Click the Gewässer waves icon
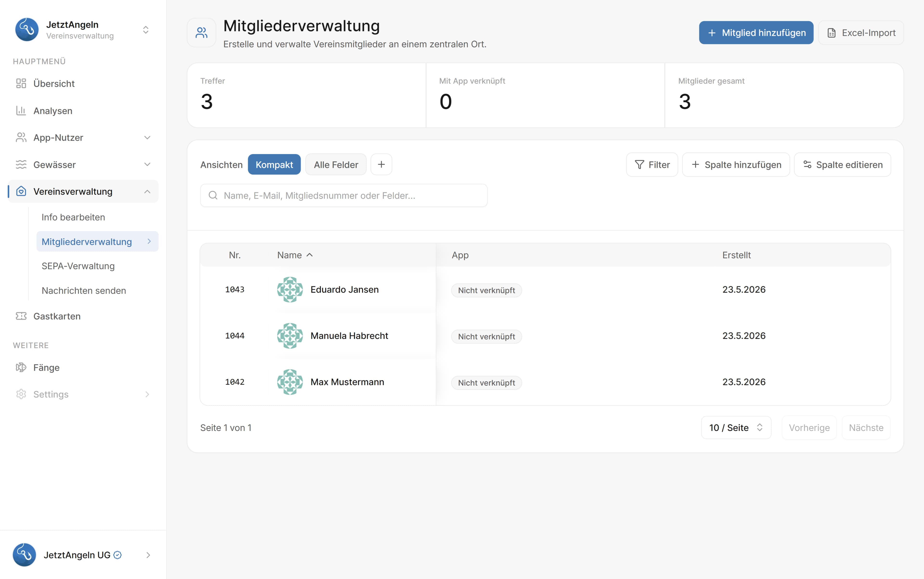This screenshot has width=924, height=579. [x=21, y=165]
